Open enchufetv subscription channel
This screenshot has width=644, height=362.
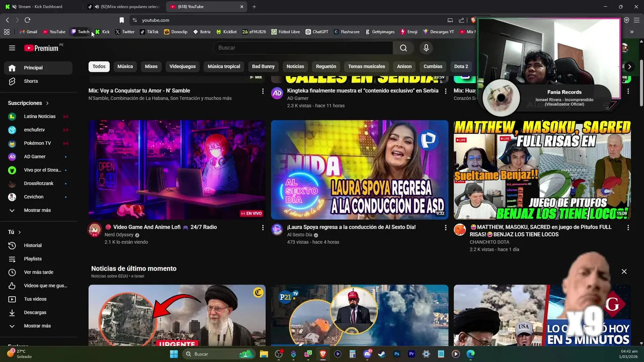pos(38,130)
